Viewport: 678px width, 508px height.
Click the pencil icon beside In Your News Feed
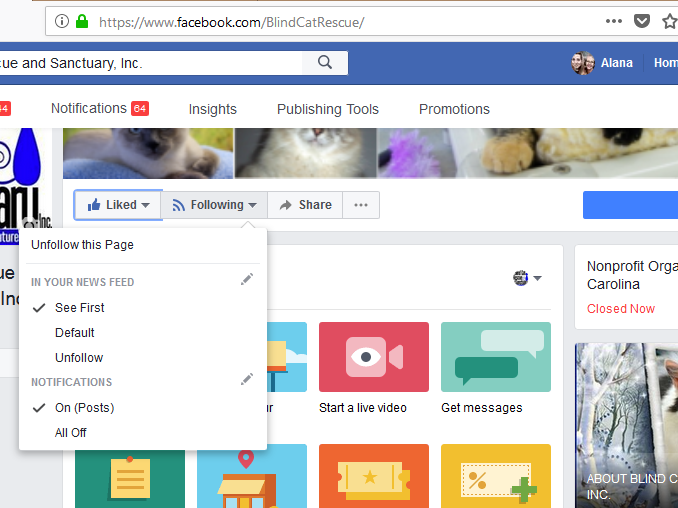[x=247, y=279]
